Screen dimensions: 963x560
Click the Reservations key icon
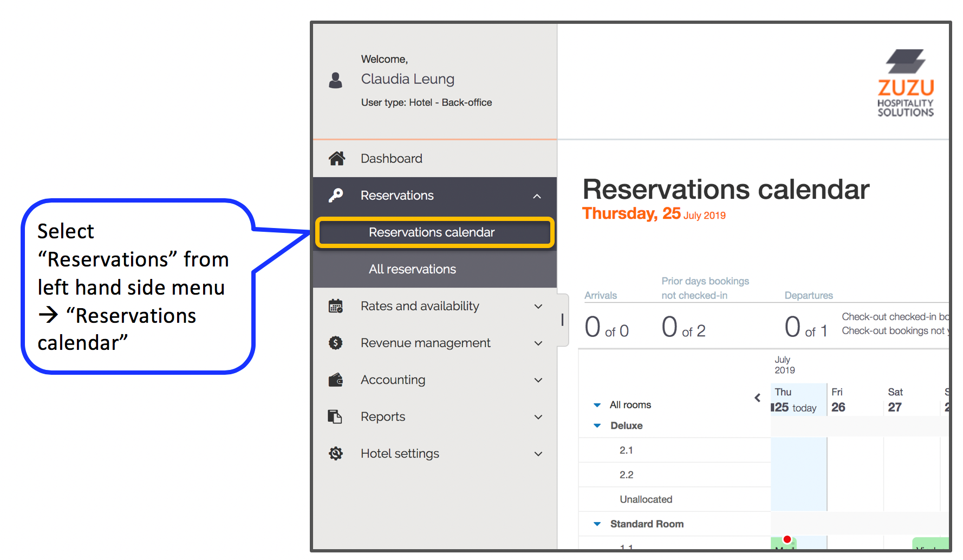pyautogui.click(x=336, y=195)
